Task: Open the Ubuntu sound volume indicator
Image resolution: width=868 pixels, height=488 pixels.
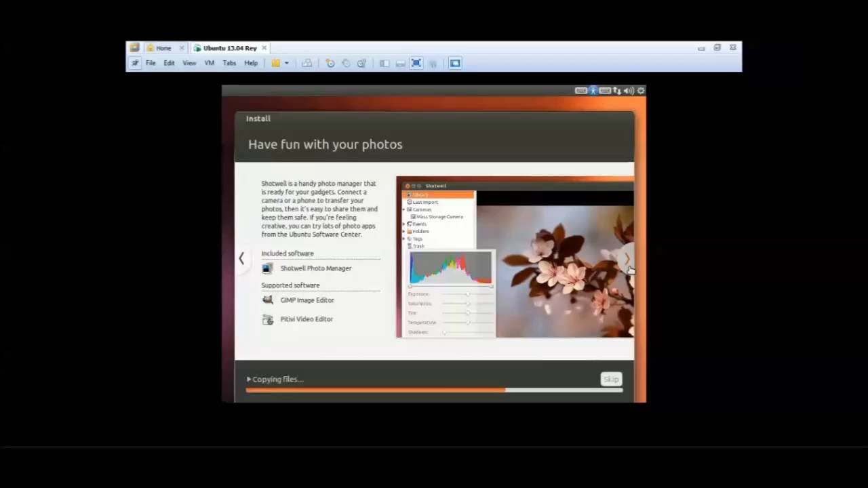Action: coord(629,90)
